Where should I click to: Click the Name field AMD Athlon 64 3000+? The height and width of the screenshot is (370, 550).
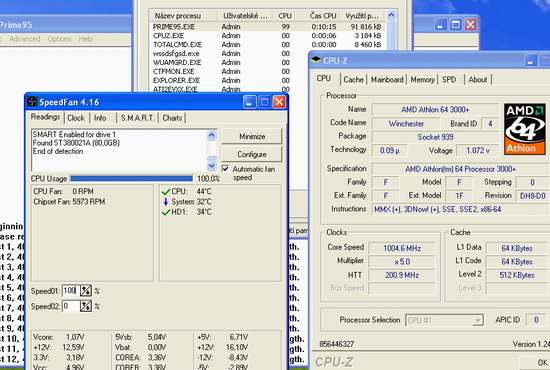[435, 109]
